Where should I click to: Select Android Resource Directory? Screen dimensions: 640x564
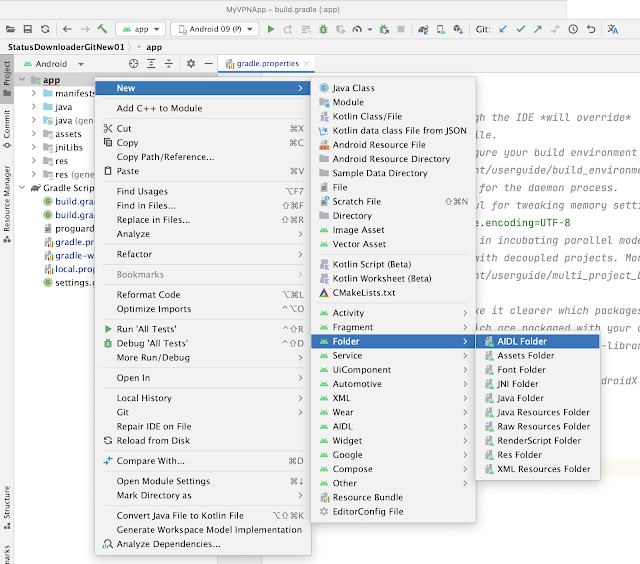(393, 159)
